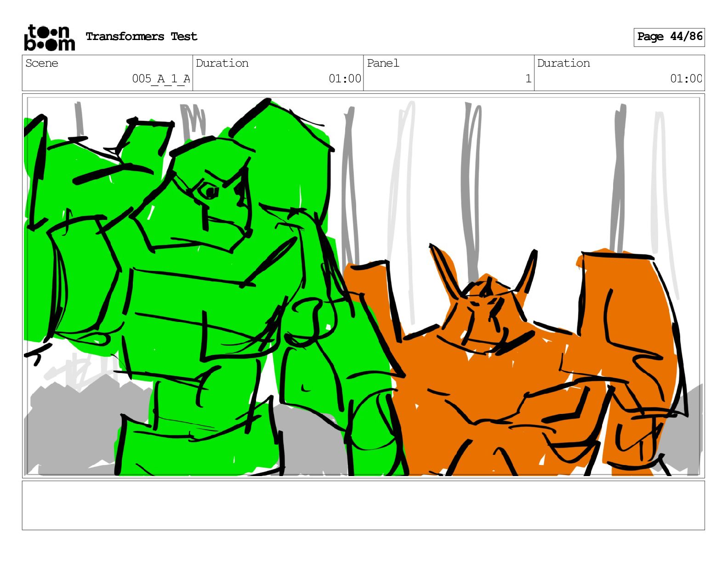The height and width of the screenshot is (563, 728).
Task: Select the scene duration value '01:00'
Action: click(345, 79)
